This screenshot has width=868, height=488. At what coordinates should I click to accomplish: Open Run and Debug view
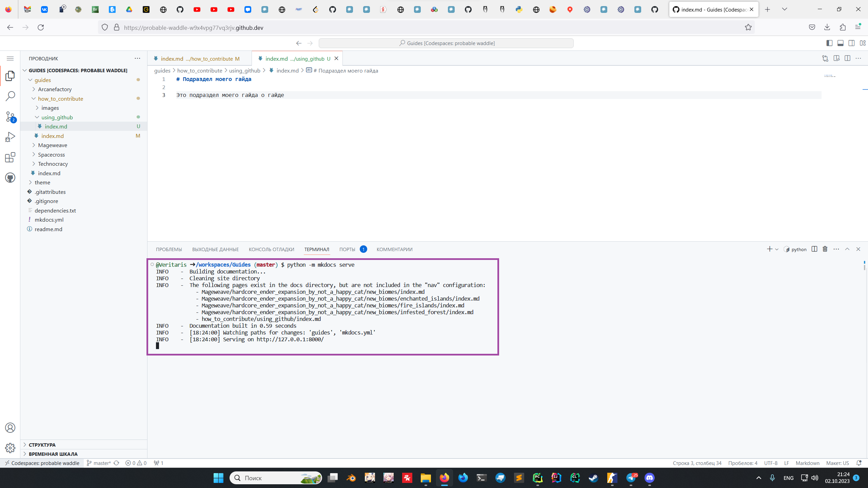(x=10, y=137)
